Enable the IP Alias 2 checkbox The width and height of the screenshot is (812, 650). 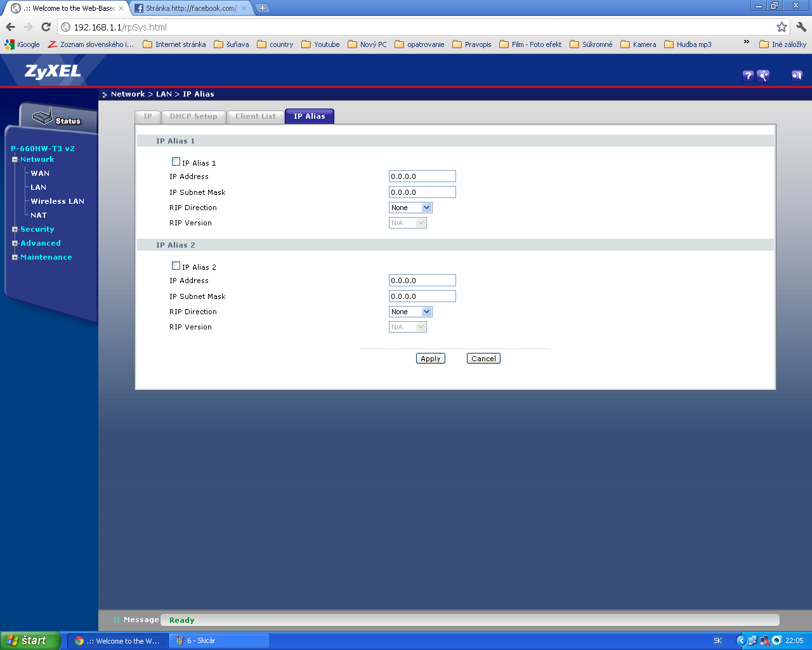(176, 266)
